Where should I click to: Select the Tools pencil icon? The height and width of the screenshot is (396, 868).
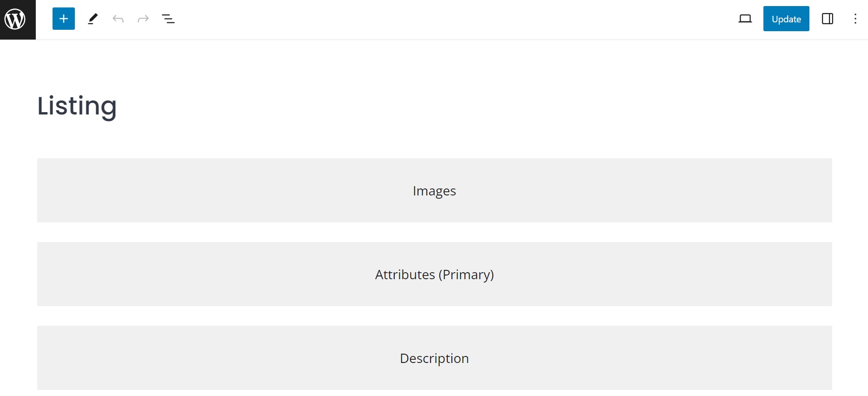93,19
